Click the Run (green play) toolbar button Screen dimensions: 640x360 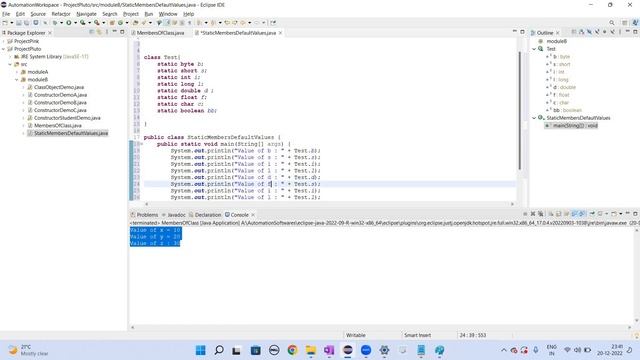pos(69,23)
